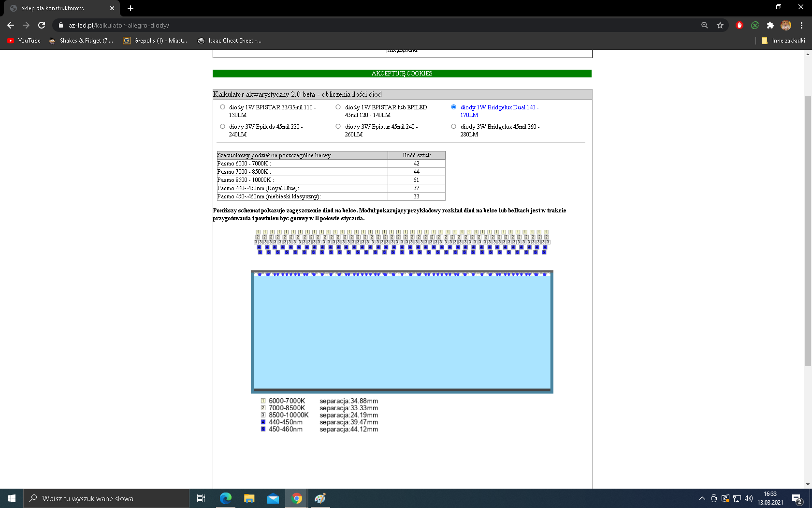The width and height of the screenshot is (812, 508).
Task: Go back using the browser back arrow
Action: pos(11,25)
